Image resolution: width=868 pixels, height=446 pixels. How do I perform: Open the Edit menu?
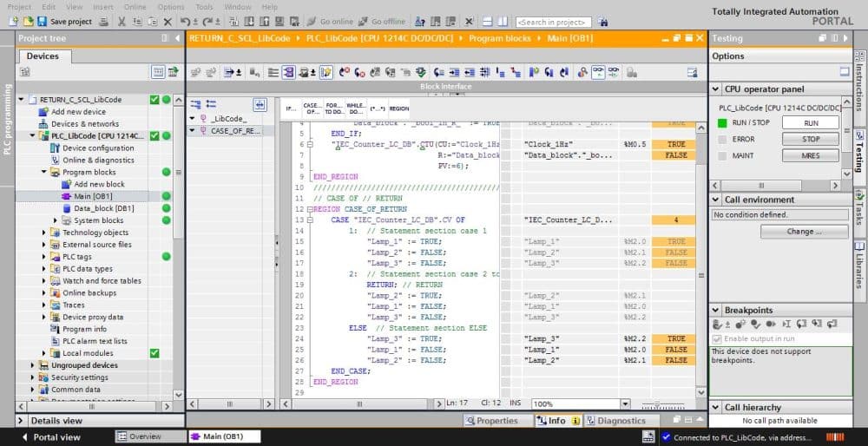[x=49, y=7]
